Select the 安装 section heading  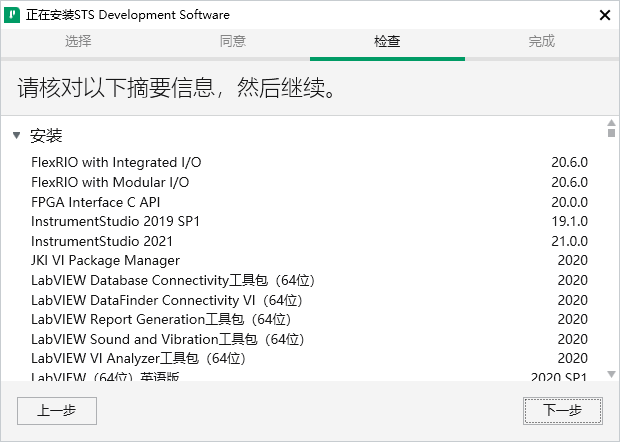[x=46, y=136]
